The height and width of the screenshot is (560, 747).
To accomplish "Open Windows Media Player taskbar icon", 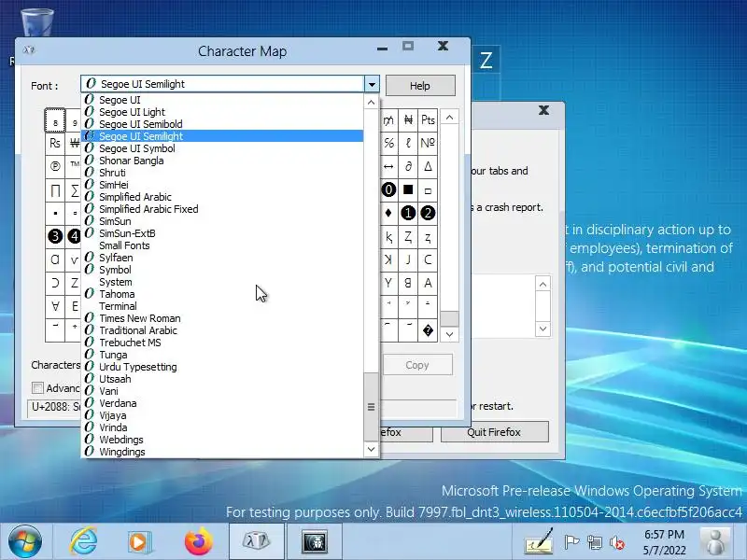I will [x=140, y=542].
